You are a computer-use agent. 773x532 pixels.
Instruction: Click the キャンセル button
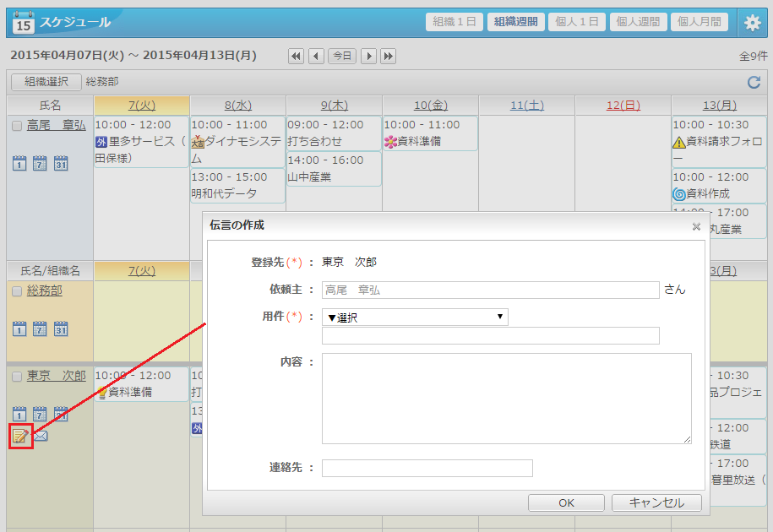point(656,502)
